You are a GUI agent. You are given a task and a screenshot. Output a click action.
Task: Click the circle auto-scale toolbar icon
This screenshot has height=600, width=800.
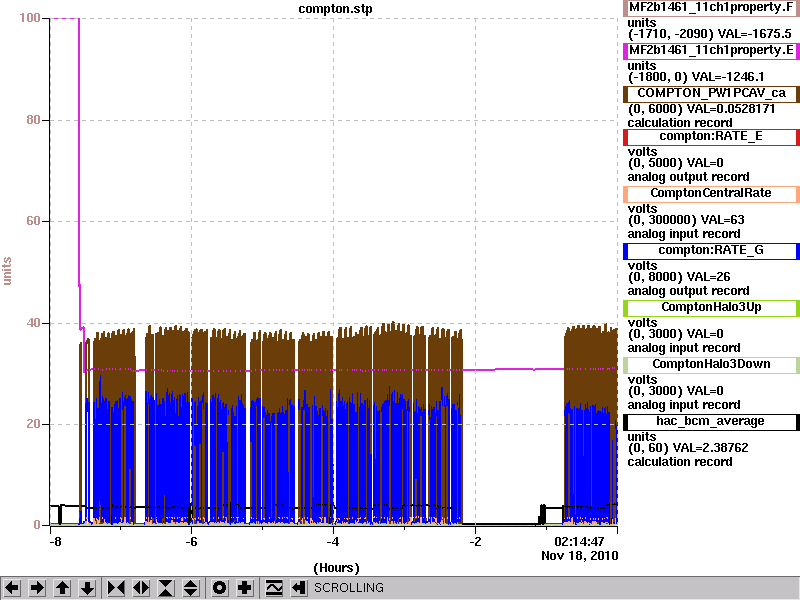pyautogui.click(x=219, y=588)
